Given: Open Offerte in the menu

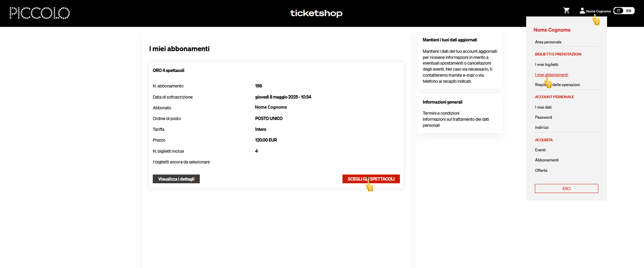Looking at the screenshot, I should 541,170.
